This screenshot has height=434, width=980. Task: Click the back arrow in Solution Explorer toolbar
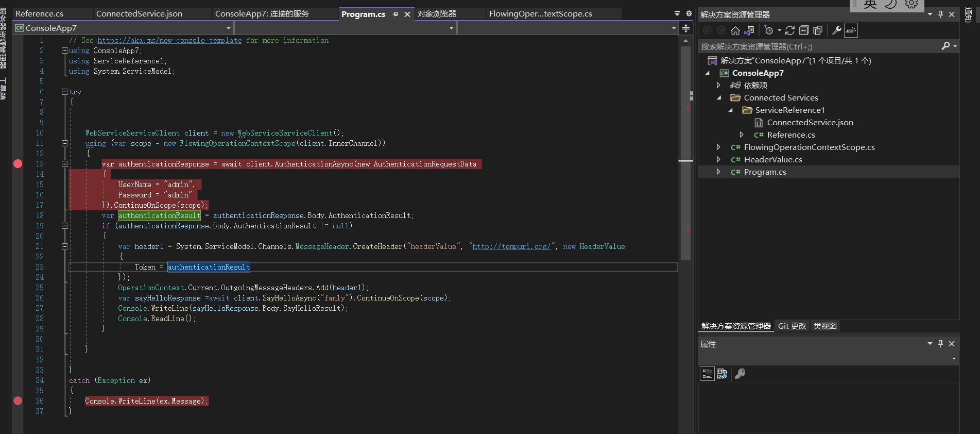(708, 30)
